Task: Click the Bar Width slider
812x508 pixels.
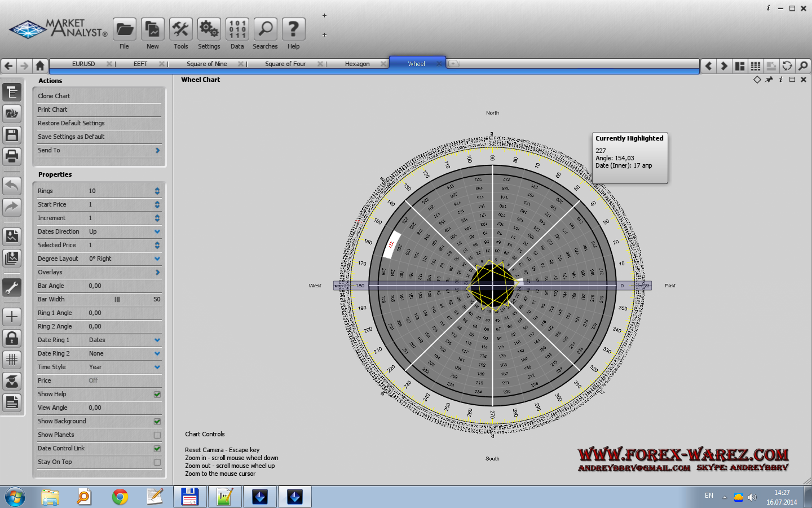Action: (117, 299)
